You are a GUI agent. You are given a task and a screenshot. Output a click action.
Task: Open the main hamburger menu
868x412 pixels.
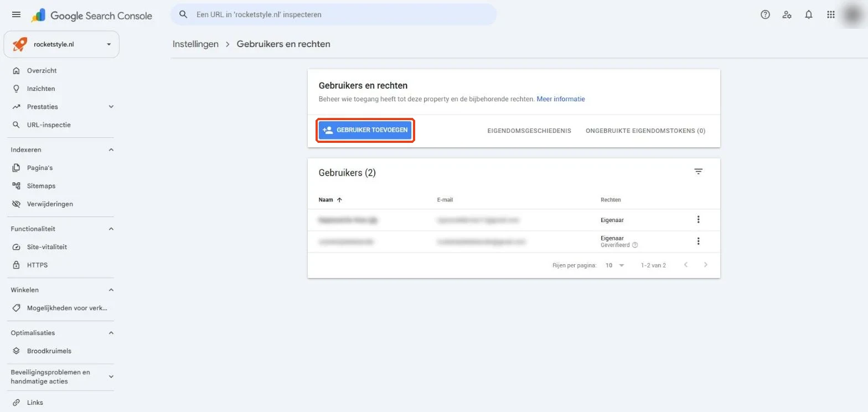tap(16, 15)
